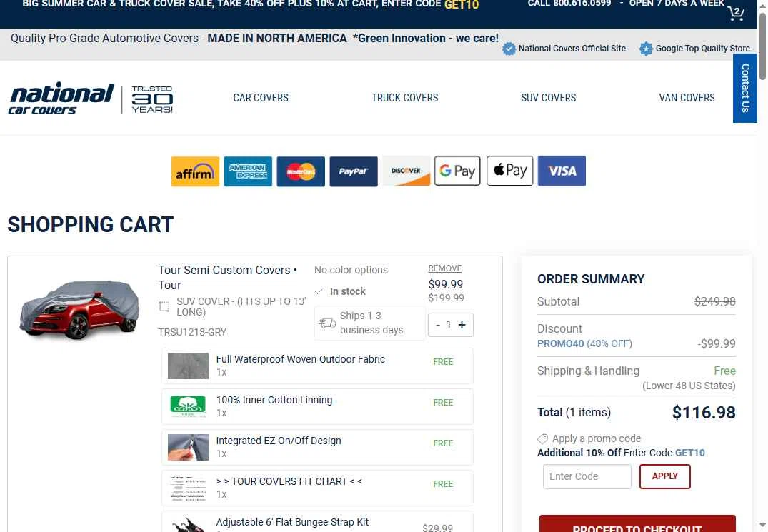Select the Full Waterproof Woven Outdoor Fabric row
Screen dimensions: 768x532
click(x=317, y=366)
